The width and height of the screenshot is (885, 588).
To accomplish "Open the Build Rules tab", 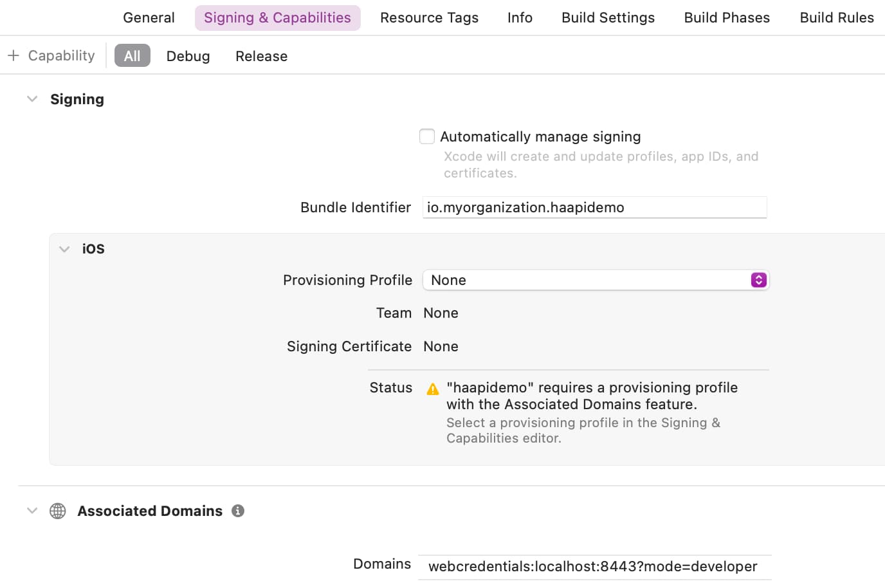I will click(x=837, y=17).
